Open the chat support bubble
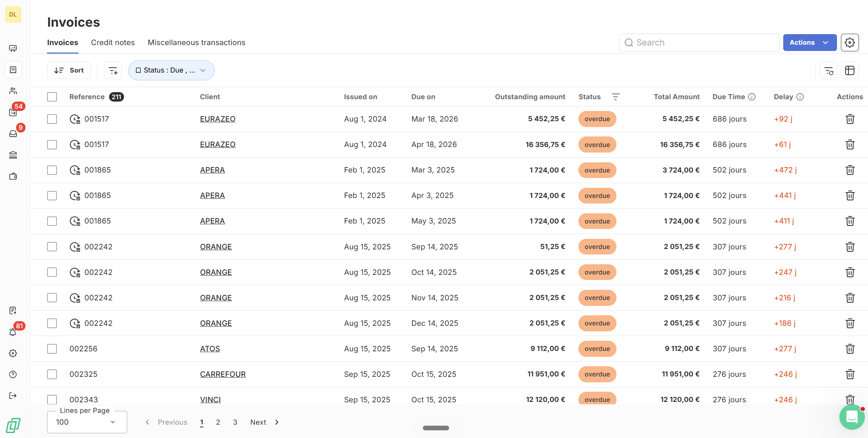This screenshot has height=438, width=868. [x=852, y=417]
